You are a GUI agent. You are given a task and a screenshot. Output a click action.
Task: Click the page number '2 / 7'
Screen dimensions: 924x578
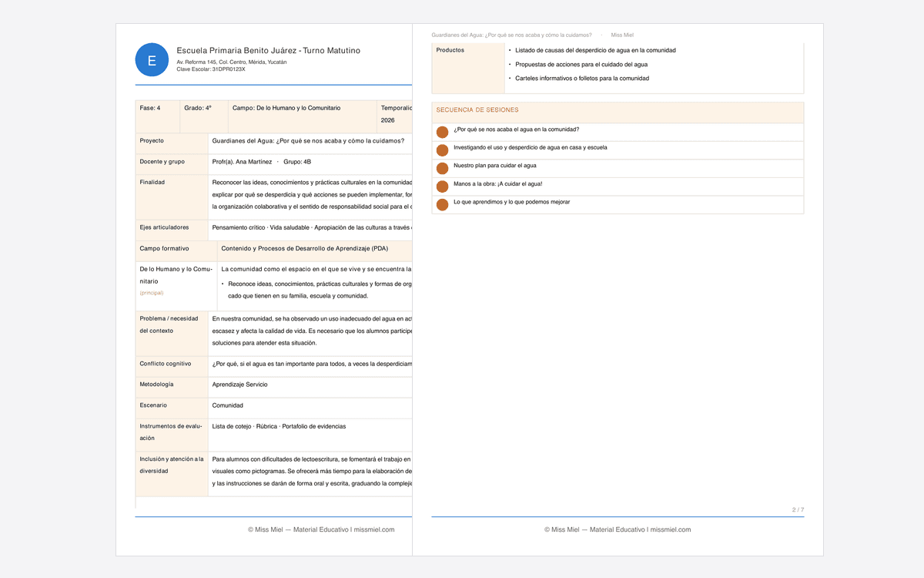798,509
